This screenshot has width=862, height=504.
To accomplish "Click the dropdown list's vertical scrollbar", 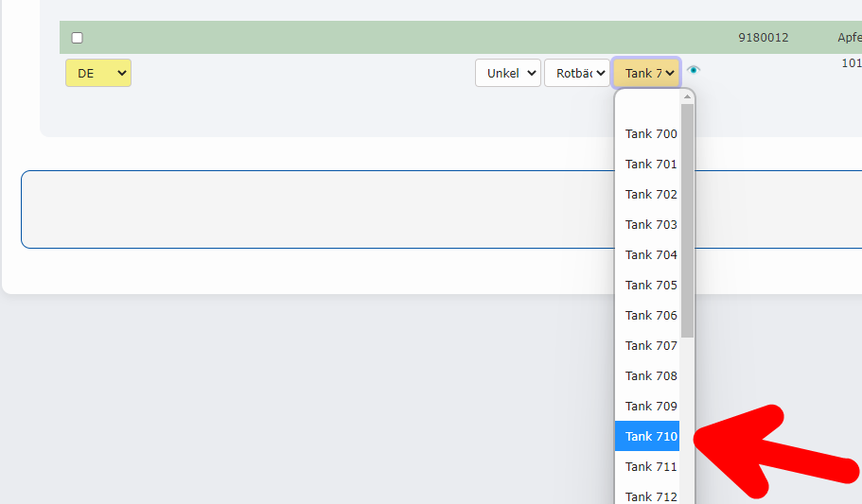I will 688,219.
